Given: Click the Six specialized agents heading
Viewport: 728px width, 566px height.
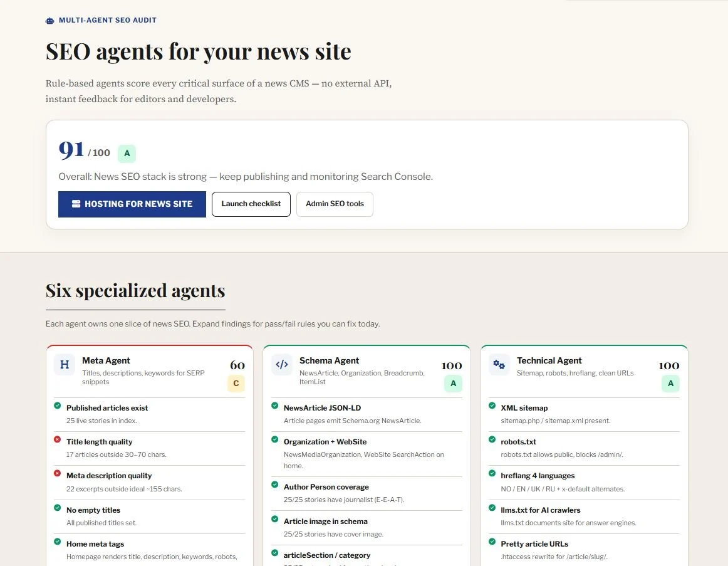Looking at the screenshot, I should pyautogui.click(x=135, y=291).
